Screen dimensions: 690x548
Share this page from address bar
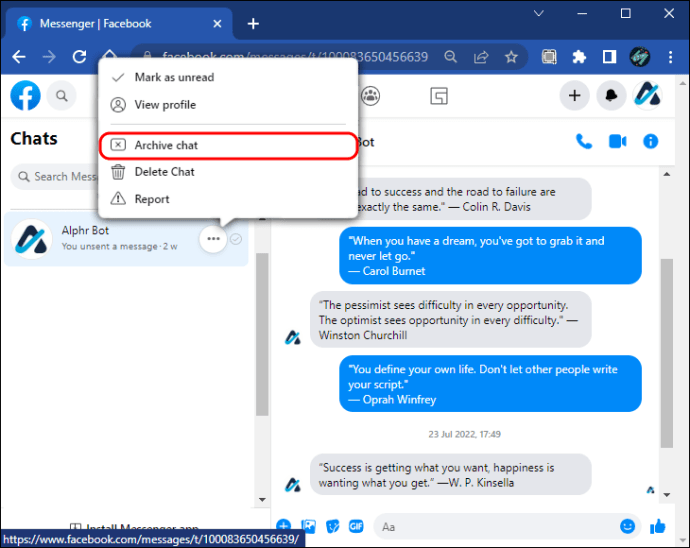(x=481, y=57)
